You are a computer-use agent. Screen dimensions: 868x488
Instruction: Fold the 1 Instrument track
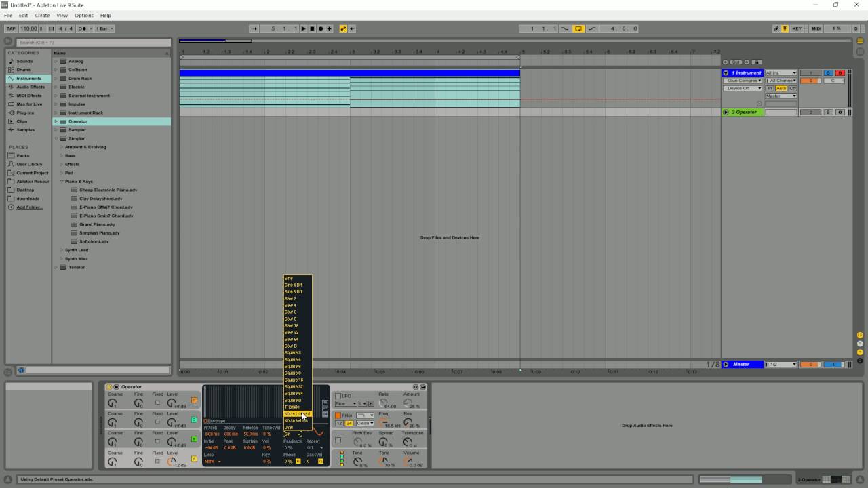click(x=726, y=73)
